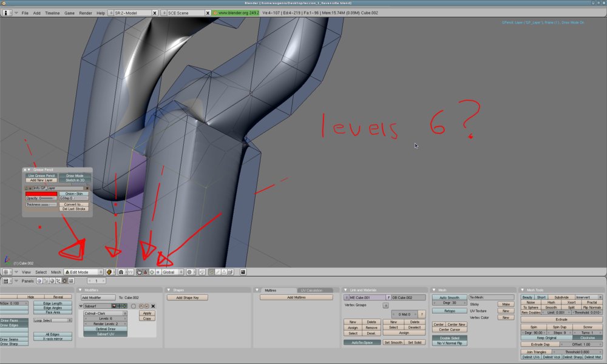
Task: Open the Render menu
Action: (86, 13)
